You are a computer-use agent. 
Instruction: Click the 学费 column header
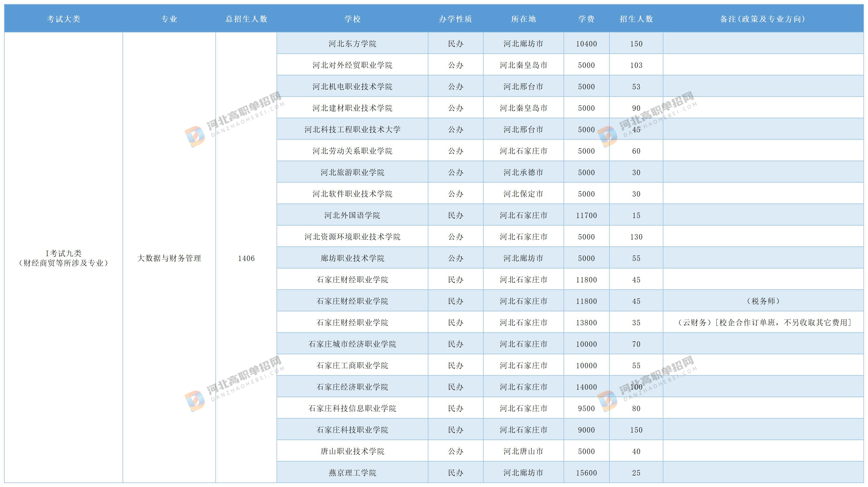point(586,19)
